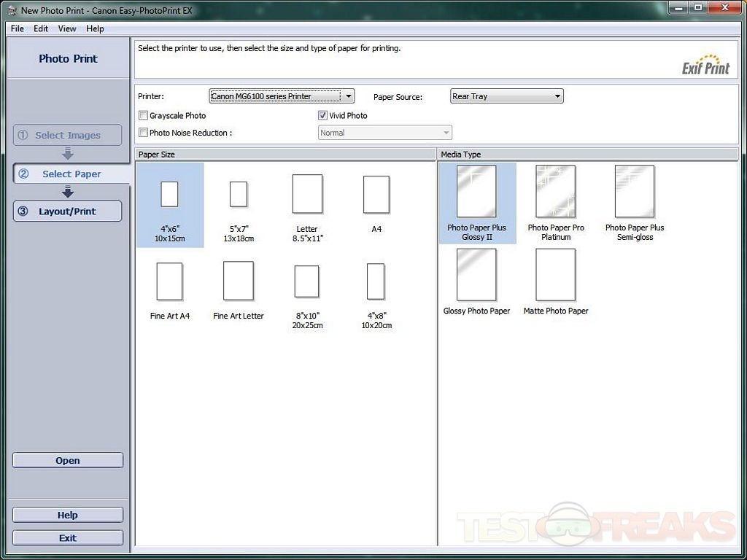
Task: Select the 8"x10" paper size icon
Action: 307,281
